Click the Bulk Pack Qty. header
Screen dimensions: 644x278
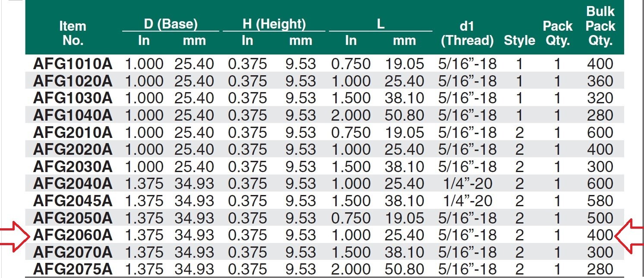click(600, 26)
